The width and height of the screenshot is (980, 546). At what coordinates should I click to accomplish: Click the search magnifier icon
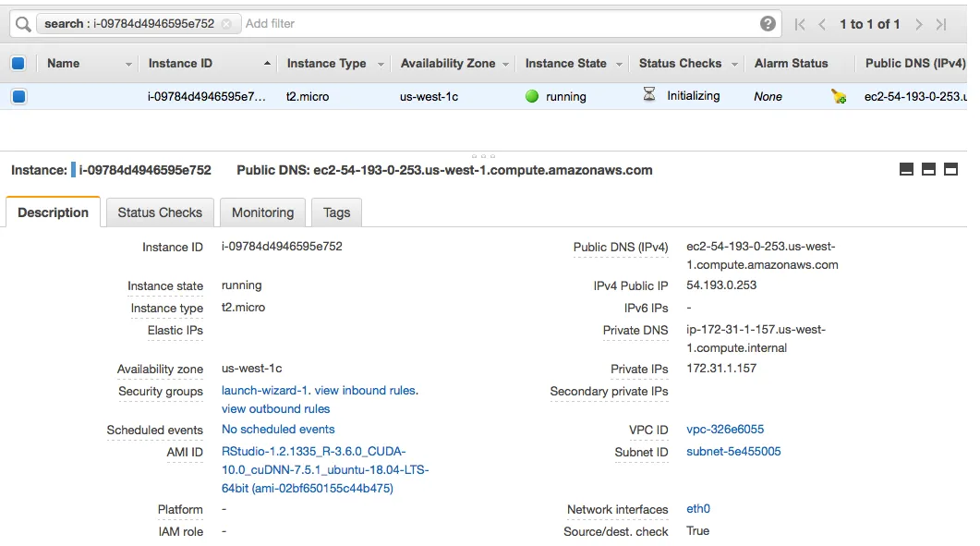coord(23,24)
